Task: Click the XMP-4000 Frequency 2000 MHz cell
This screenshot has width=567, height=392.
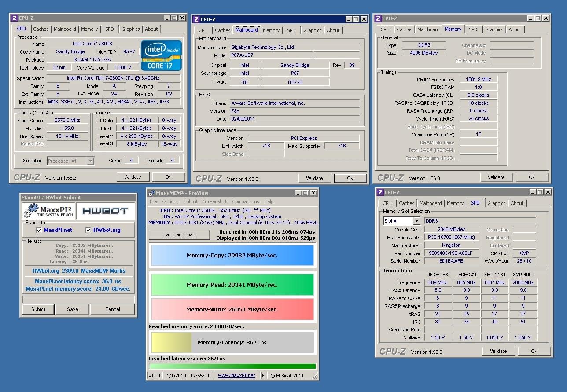Action: (x=523, y=282)
